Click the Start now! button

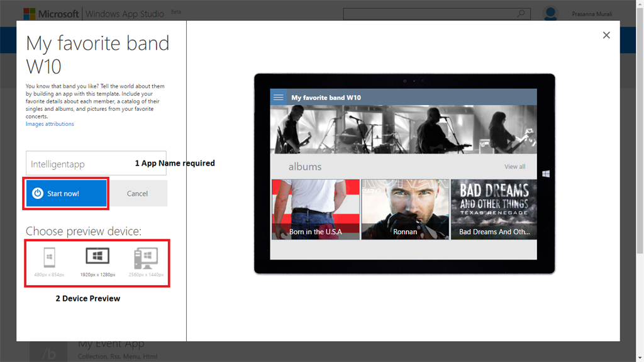pyautogui.click(x=66, y=193)
